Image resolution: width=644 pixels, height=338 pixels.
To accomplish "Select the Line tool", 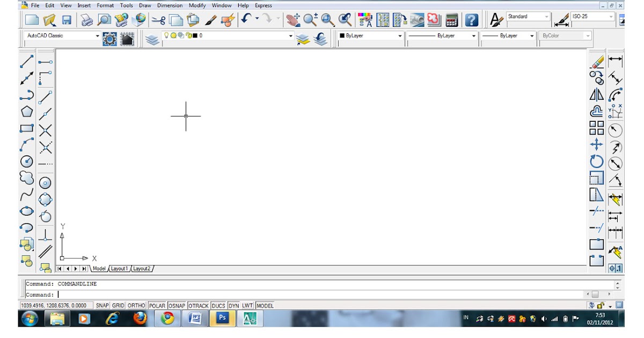I will tap(27, 62).
